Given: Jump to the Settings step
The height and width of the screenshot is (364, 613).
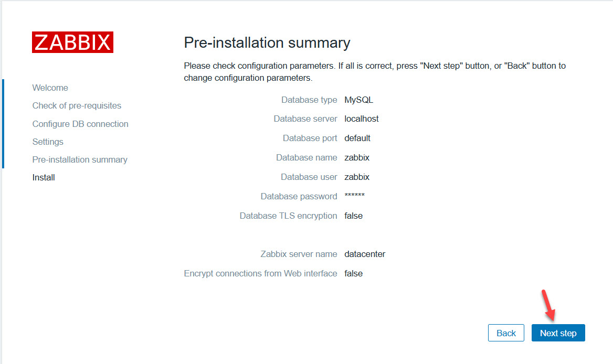Looking at the screenshot, I should point(48,142).
